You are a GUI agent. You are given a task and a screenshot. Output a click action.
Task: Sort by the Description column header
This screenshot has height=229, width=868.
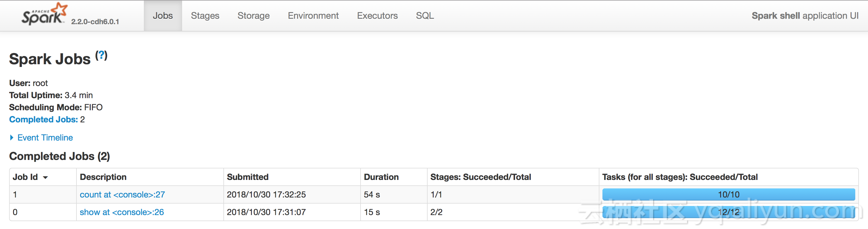pyautogui.click(x=103, y=177)
